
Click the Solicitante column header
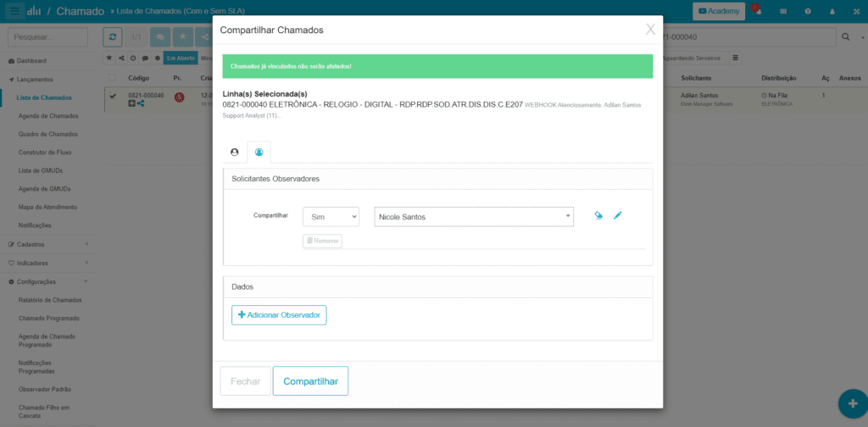coord(696,78)
